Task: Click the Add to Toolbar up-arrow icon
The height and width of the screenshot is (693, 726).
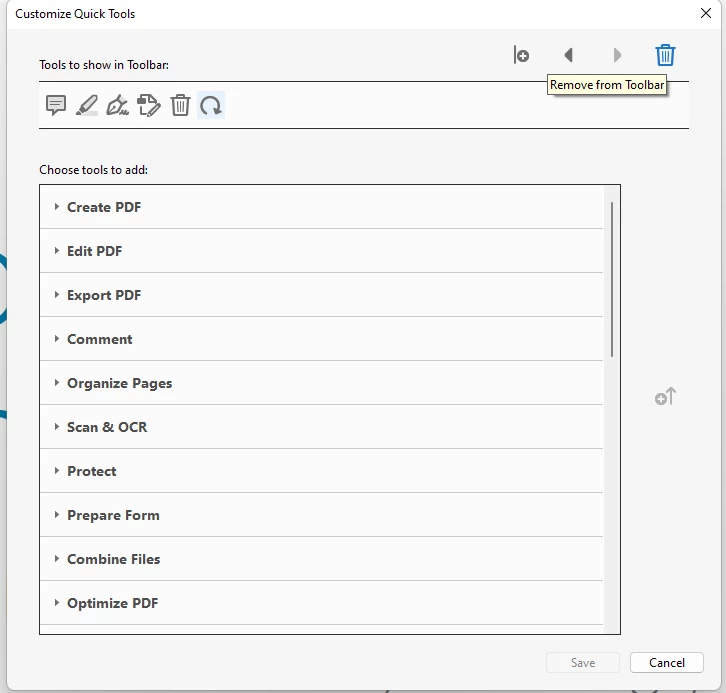Action: [x=665, y=397]
